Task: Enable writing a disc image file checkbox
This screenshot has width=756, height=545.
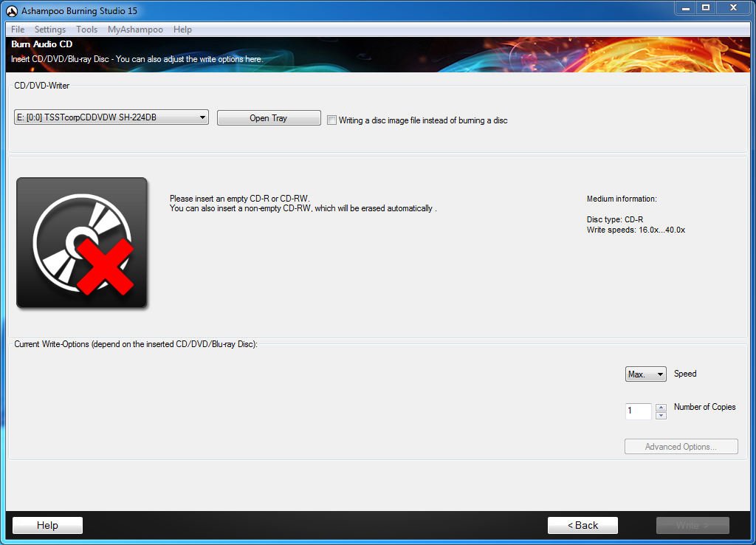Action: click(331, 120)
